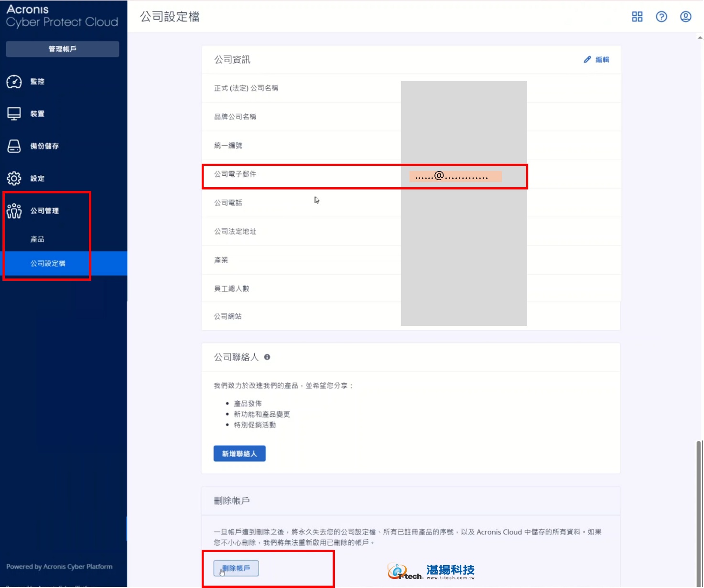Click the 管理帳戶 button
This screenshot has width=704, height=588.
63,49
